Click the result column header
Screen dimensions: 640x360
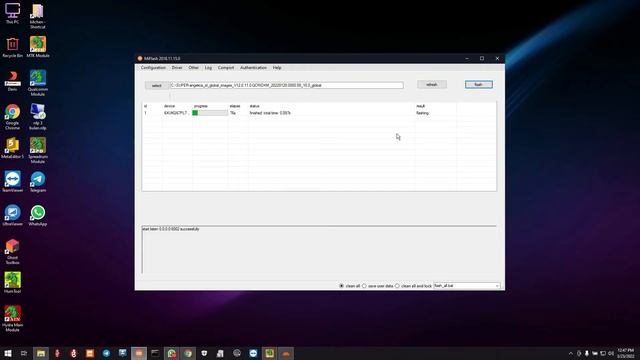pos(420,106)
